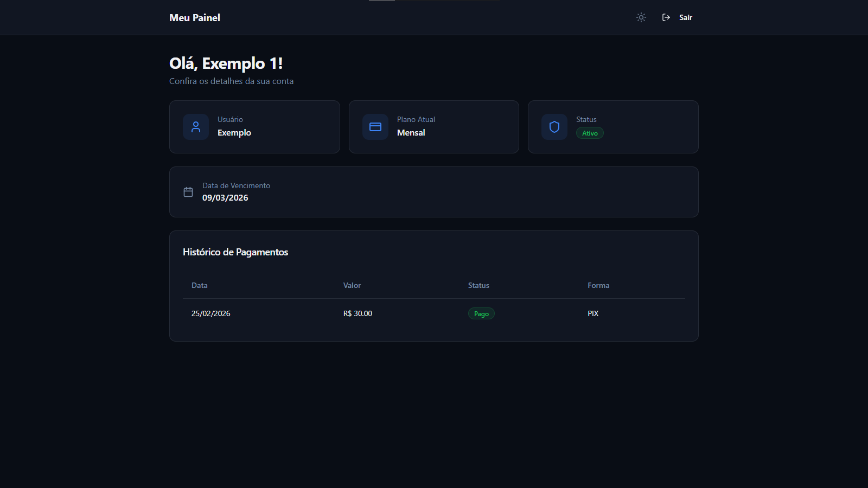The image size is (868, 488).
Task: Select the green Ativo status badge
Action: pos(590,133)
